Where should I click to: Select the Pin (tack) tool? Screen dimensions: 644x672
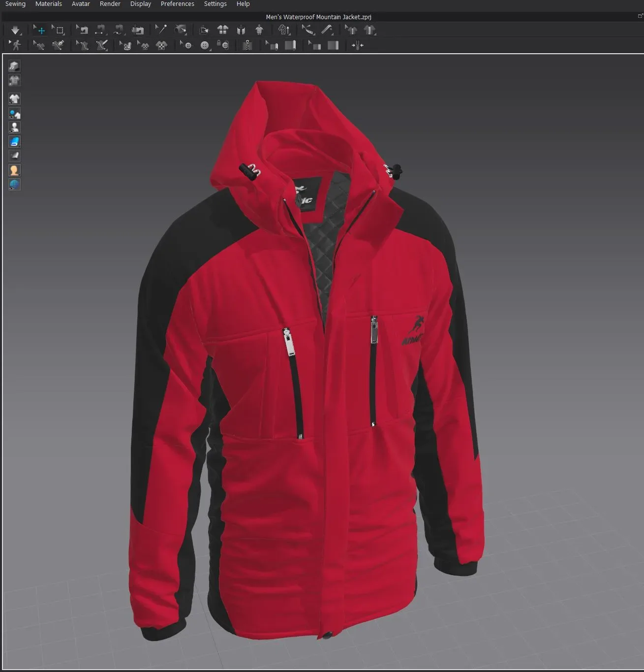point(160,30)
